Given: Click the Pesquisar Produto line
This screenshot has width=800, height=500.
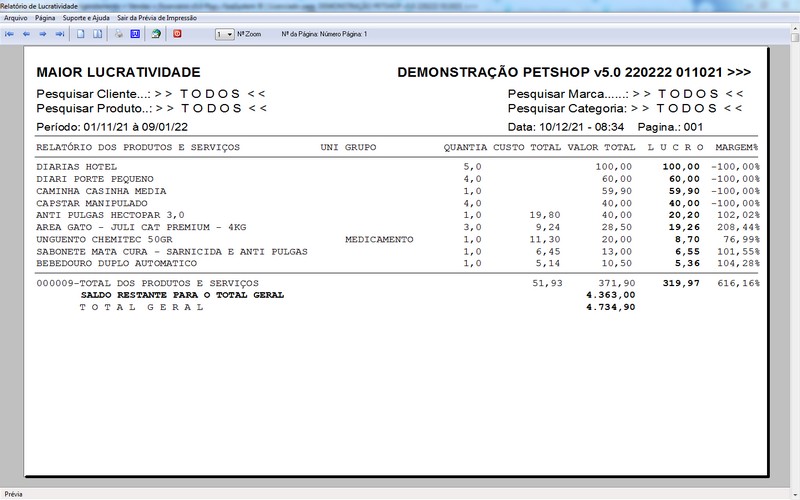Looking at the screenshot, I should click(152, 109).
